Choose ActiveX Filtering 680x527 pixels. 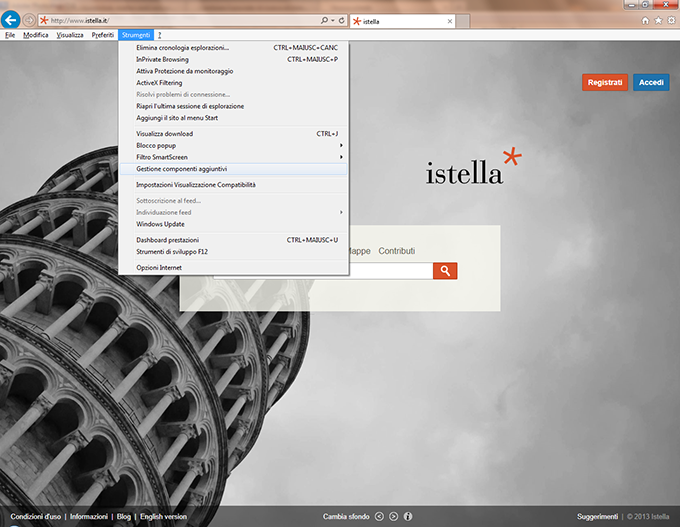coord(233,83)
